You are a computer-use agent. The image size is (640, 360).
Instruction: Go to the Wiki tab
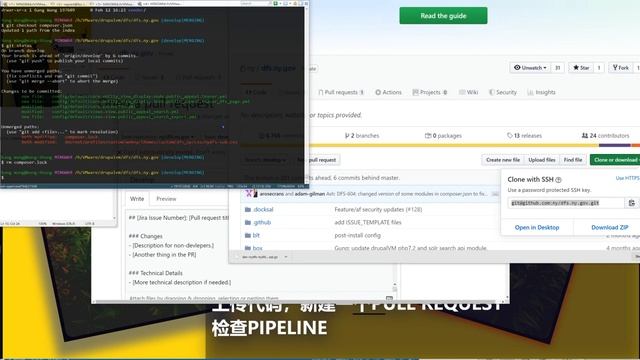coord(468,92)
